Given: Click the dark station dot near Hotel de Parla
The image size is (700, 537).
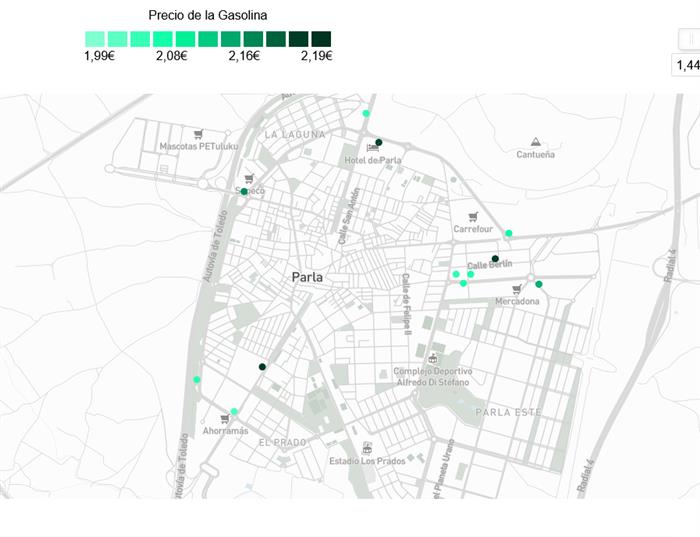Looking at the screenshot, I should click(x=379, y=142).
